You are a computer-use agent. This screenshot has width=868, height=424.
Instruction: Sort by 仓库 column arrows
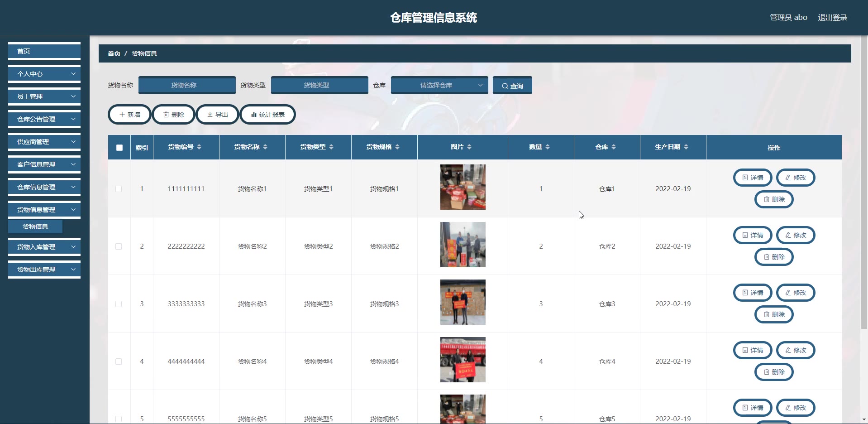pos(614,147)
